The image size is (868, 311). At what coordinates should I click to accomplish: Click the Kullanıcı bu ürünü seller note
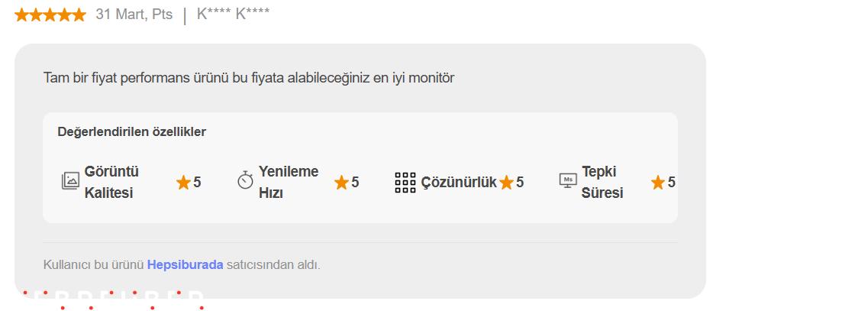[x=182, y=265]
